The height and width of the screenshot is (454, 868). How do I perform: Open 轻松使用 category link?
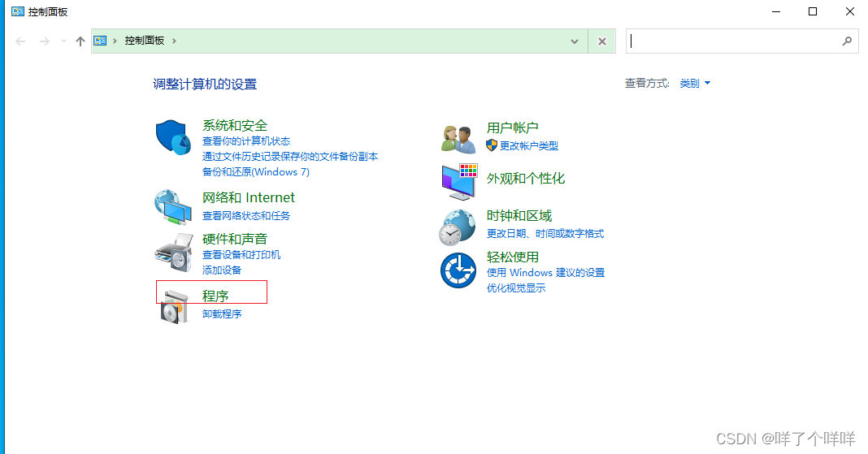tap(513, 257)
